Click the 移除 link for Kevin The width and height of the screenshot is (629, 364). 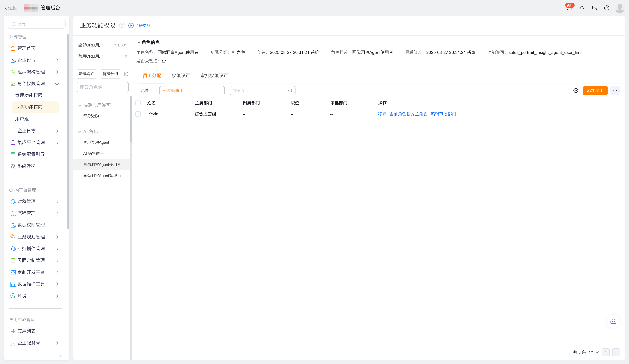(382, 114)
